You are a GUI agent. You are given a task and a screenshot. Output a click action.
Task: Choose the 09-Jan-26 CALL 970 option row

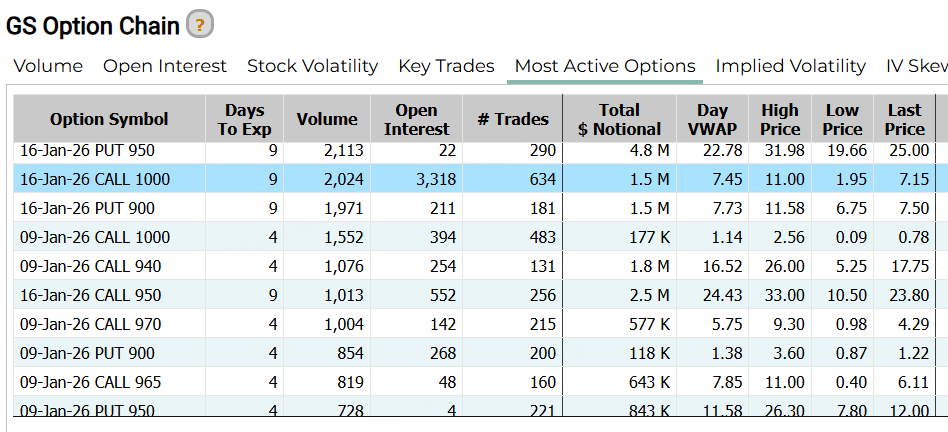[90, 325]
